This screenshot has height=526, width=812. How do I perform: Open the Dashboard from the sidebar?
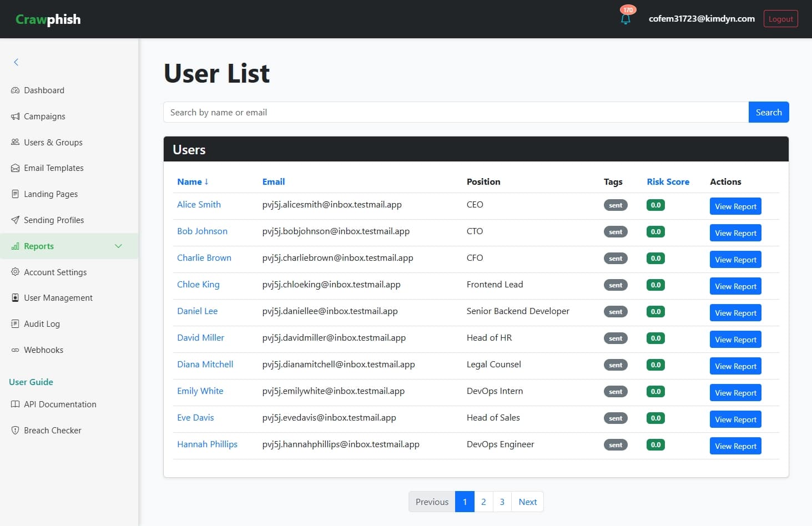[44, 90]
